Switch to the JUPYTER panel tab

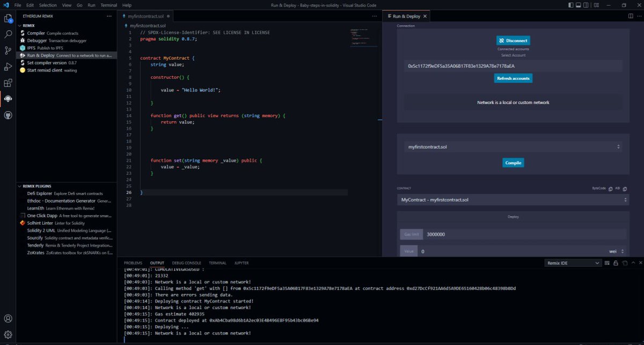(241, 263)
